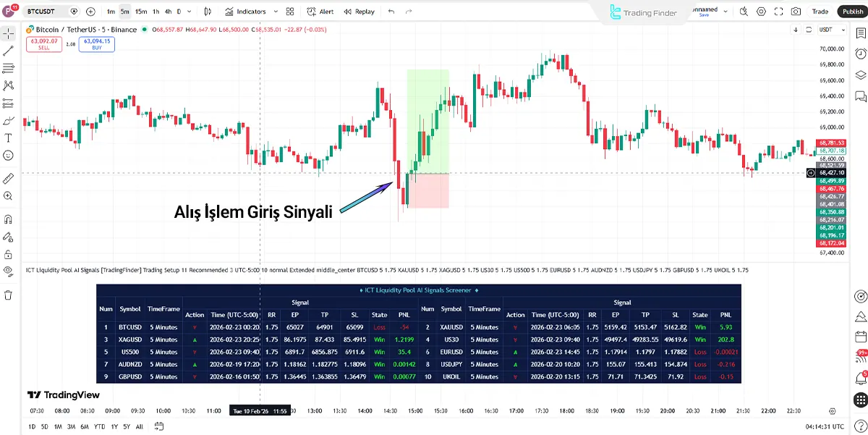Open the emoji icons tool
This screenshot has height=435, width=868.
[x=9, y=155]
